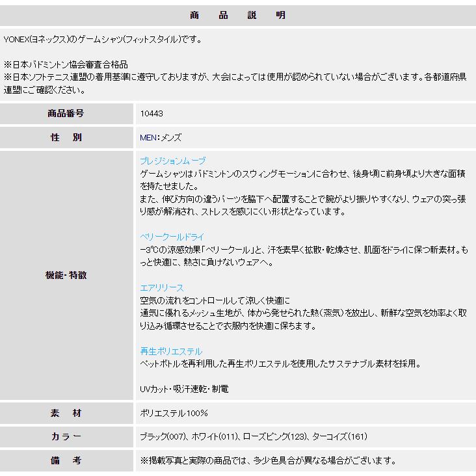
Task: Select product number 10443
Action: 152,114
